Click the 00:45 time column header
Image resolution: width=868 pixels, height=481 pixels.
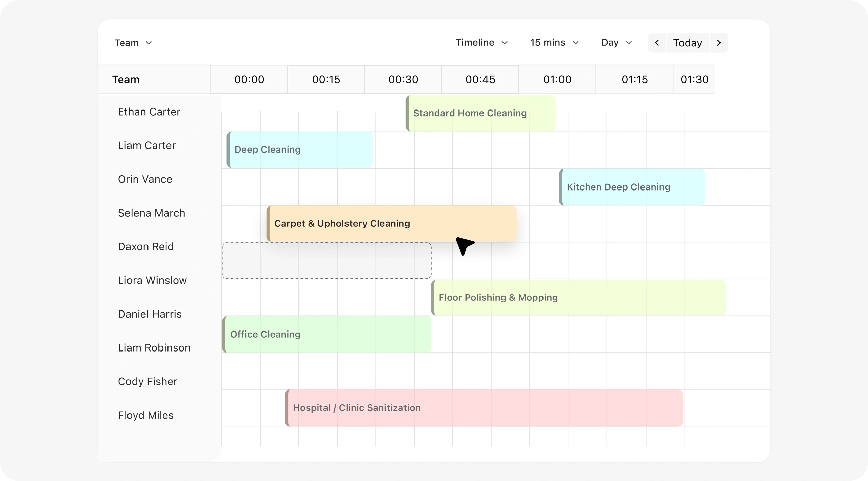coord(480,79)
